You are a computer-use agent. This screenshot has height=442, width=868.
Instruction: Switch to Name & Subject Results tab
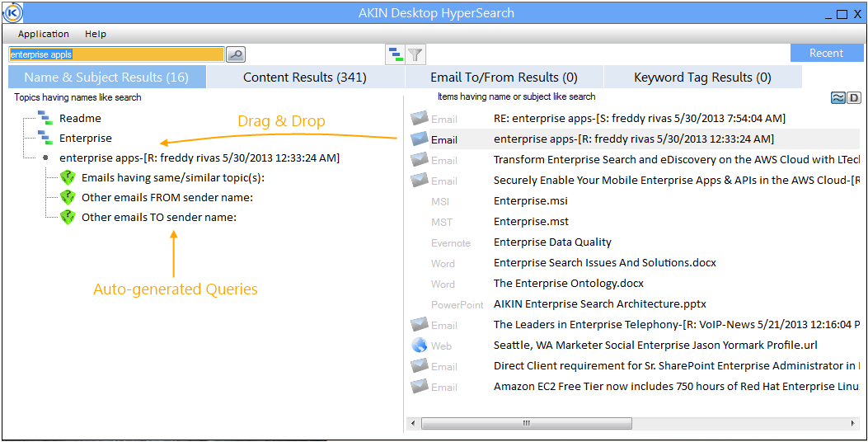click(107, 77)
